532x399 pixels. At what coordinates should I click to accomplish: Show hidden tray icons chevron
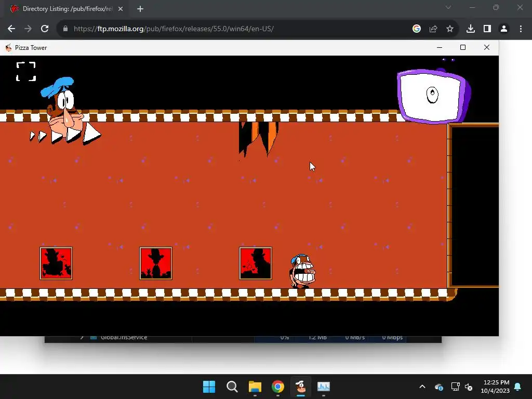(422, 387)
